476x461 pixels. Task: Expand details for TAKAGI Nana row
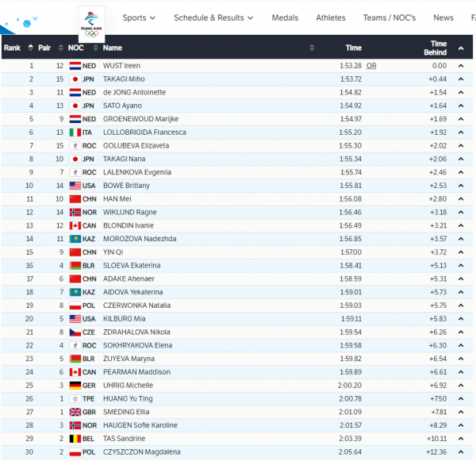click(461, 159)
